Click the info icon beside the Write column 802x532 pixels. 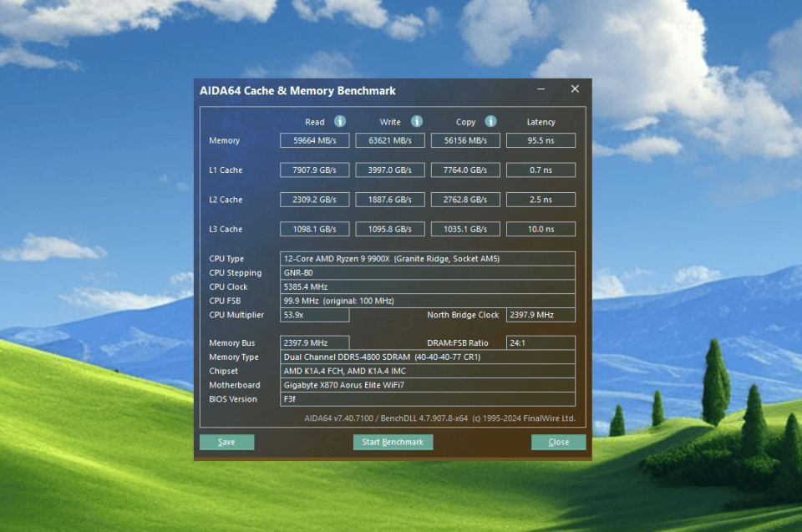(416, 121)
